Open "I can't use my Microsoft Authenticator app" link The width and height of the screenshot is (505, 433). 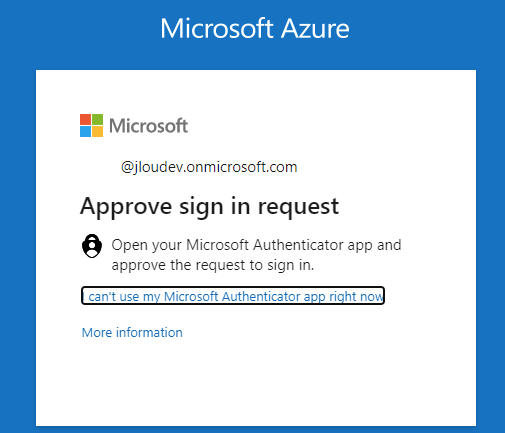click(233, 296)
